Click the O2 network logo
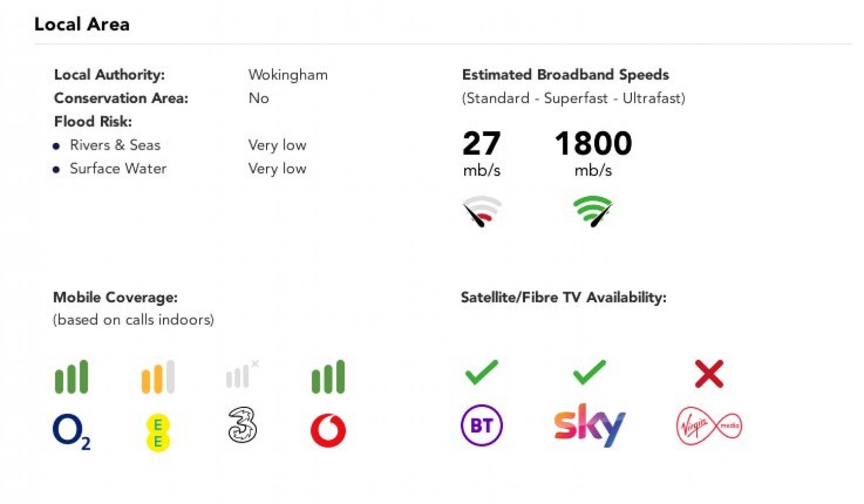The height and width of the screenshot is (504, 864). 71,431
